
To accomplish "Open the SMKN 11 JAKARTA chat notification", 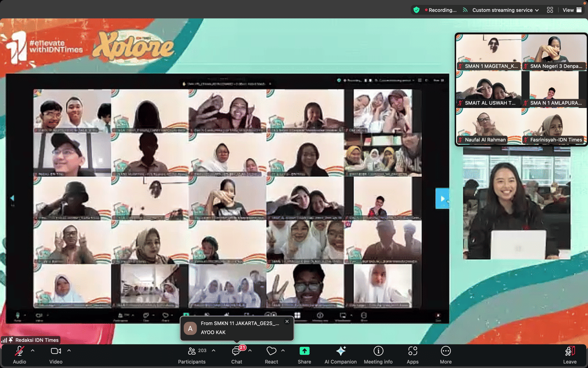I will tap(237, 328).
